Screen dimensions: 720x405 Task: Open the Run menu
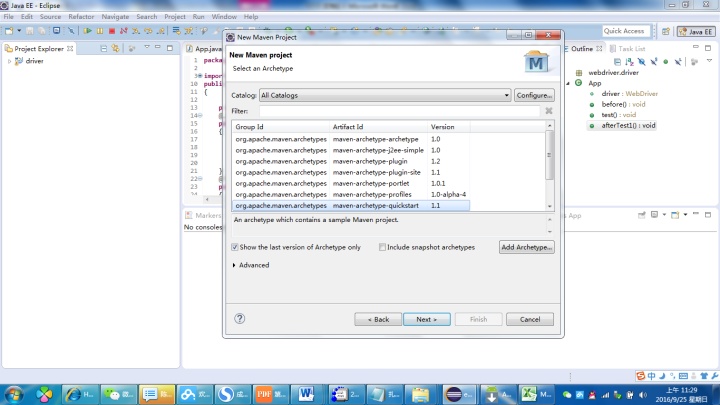click(x=198, y=17)
